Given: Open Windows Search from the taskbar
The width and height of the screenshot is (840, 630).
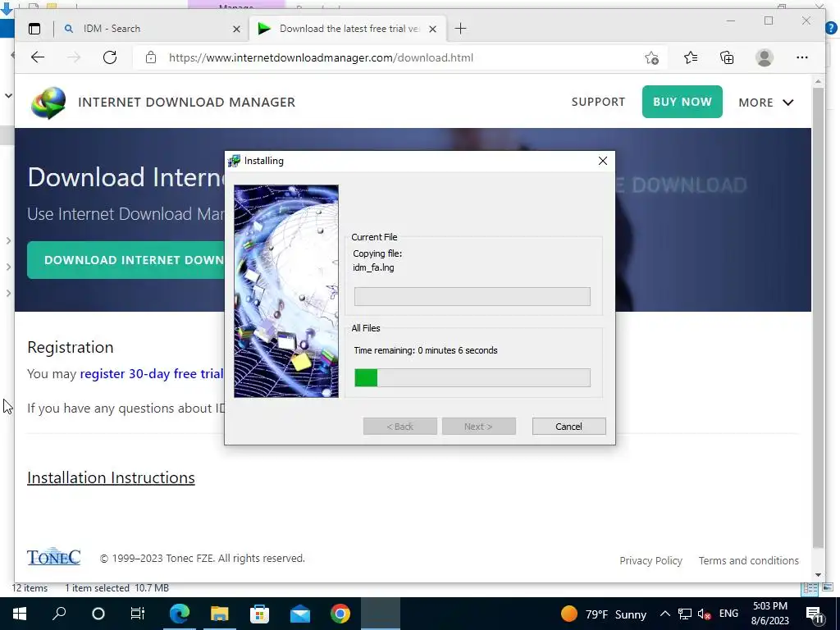Looking at the screenshot, I should pos(59,614).
